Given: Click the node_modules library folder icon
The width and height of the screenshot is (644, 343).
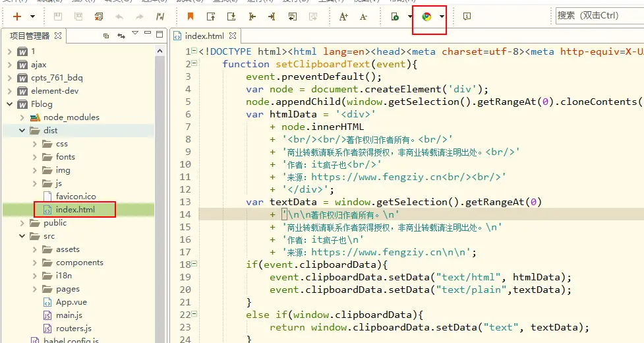Looking at the screenshot, I should 36,117.
